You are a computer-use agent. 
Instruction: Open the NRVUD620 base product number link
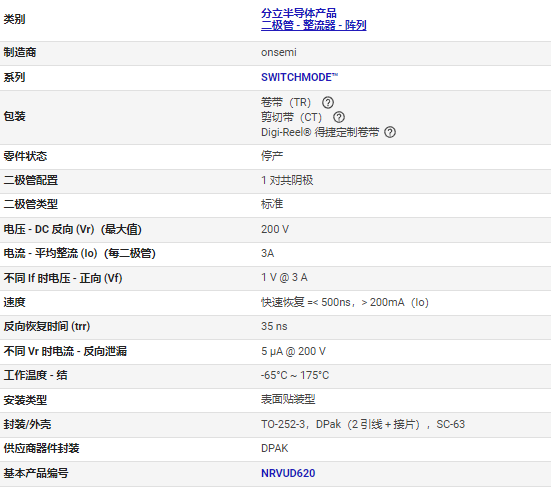point(288,473)
